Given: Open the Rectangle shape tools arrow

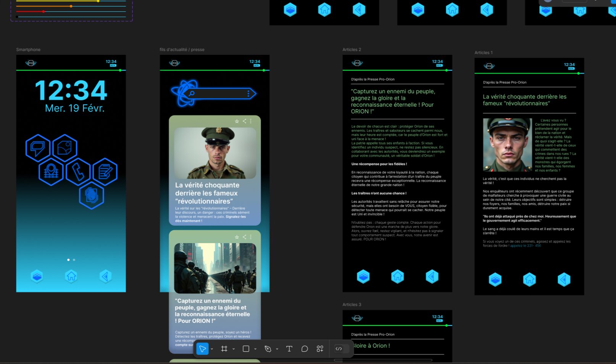Looking at the screenshot, I should click(255, 349).
